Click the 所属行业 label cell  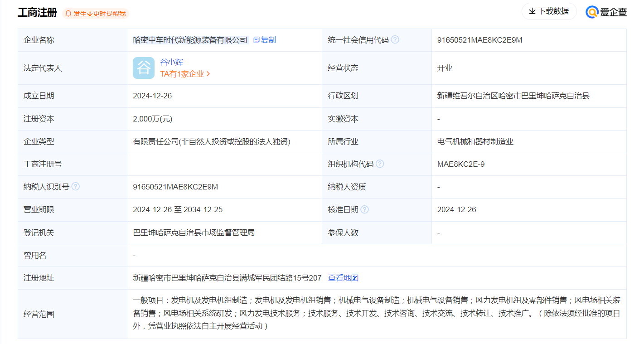(377, 141)
